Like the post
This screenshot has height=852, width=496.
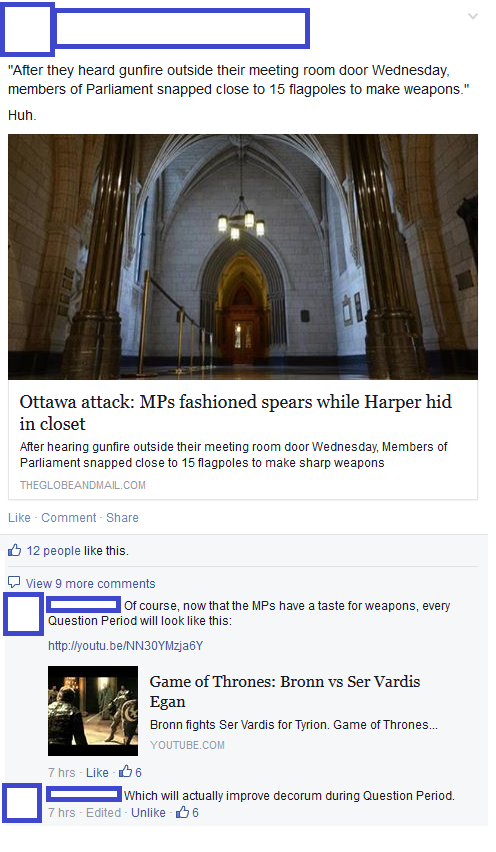coord(19,518)
